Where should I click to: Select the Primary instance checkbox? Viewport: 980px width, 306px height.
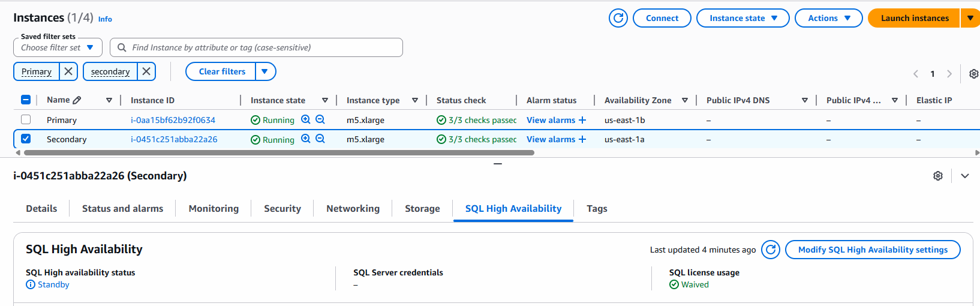pos(26,120)
